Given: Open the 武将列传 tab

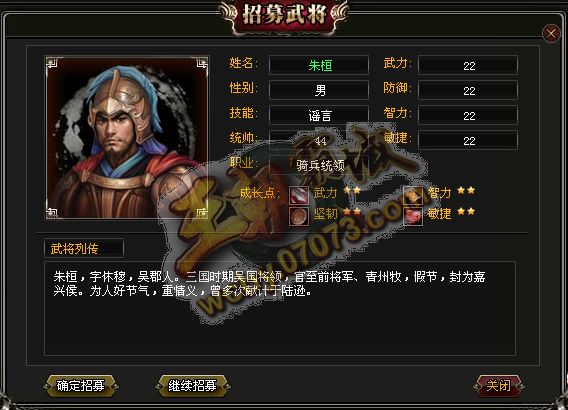Looking at the screenshot, I should point(84,248).
